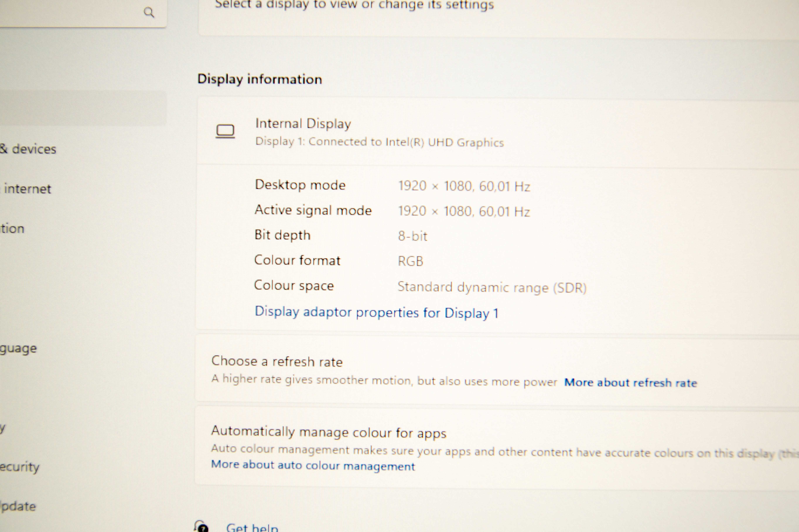Click the search magnifier icon
799x532 pixels.
(x=149, y=13)
